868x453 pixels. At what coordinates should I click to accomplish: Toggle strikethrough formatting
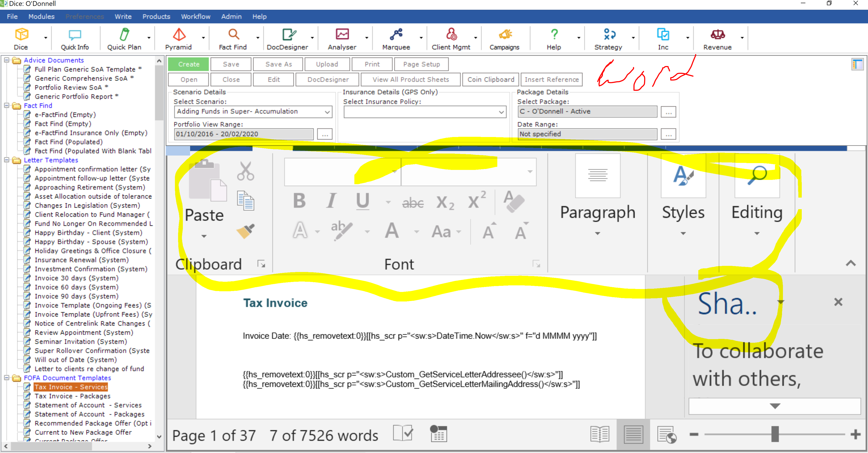413,202
